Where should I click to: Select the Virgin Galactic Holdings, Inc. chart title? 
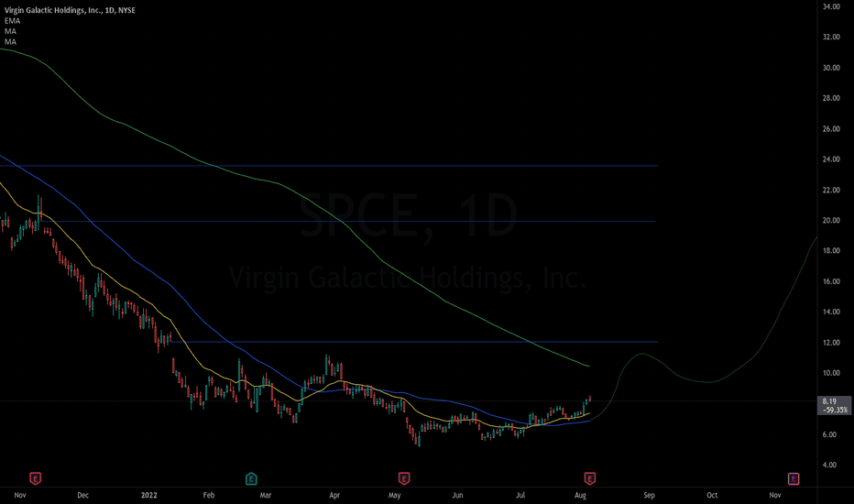coord(70,10)
